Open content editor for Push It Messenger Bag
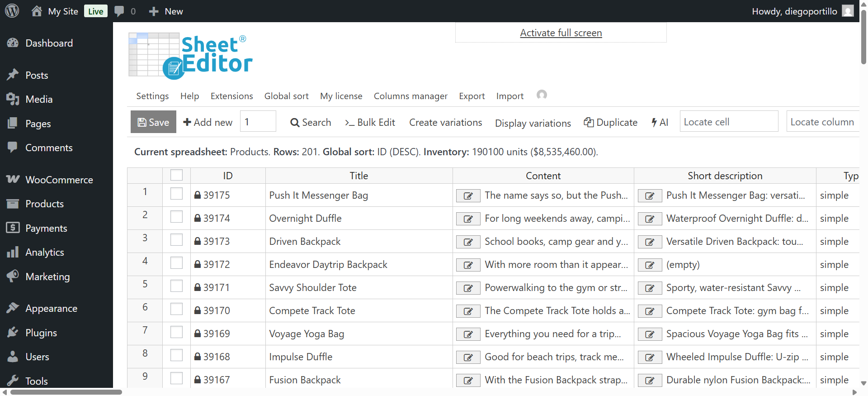The image size is (868, 396). tap(468, 196)
